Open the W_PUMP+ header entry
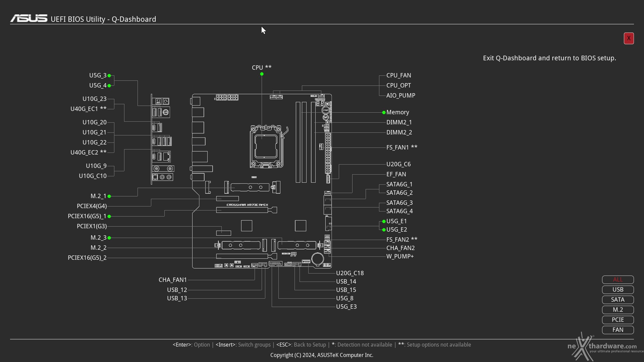The width and height of the screenshot is (644, 362). (400, 256)
